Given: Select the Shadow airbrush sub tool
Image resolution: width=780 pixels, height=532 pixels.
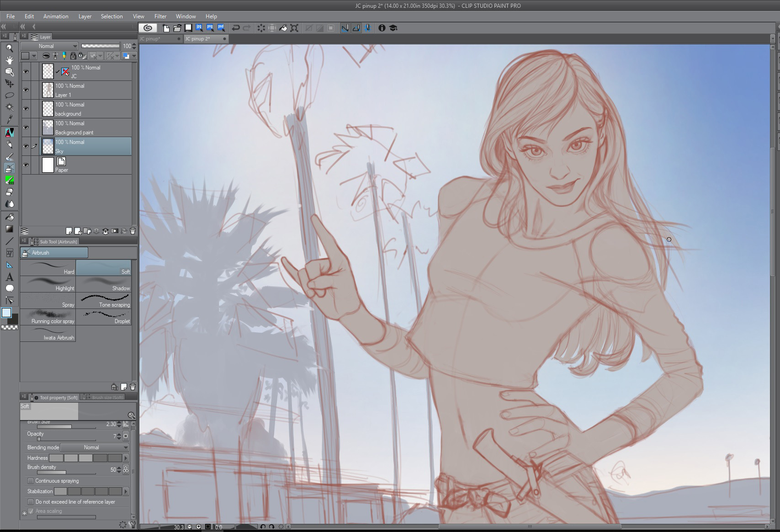Looking at the screenshot, I should pos(104,284).
